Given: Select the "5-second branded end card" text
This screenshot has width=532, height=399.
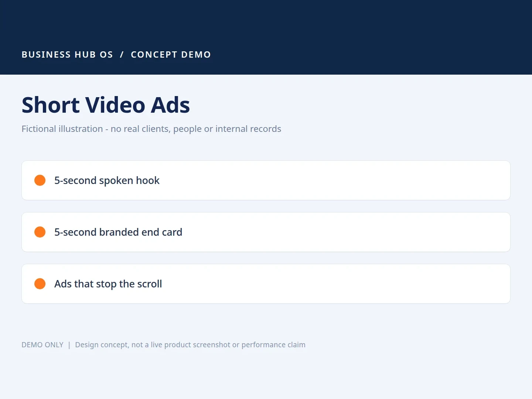Looking at the screenshot, I should click(118, 232).
